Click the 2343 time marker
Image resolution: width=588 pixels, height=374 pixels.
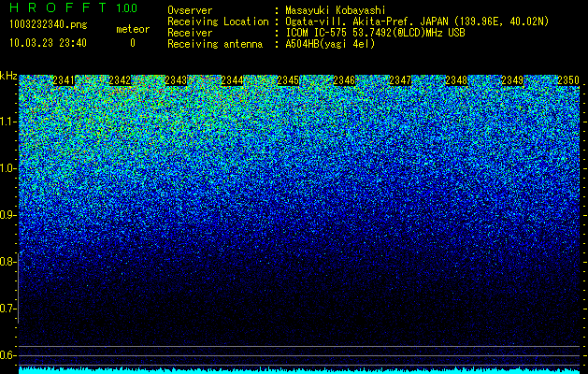point(176,80)
